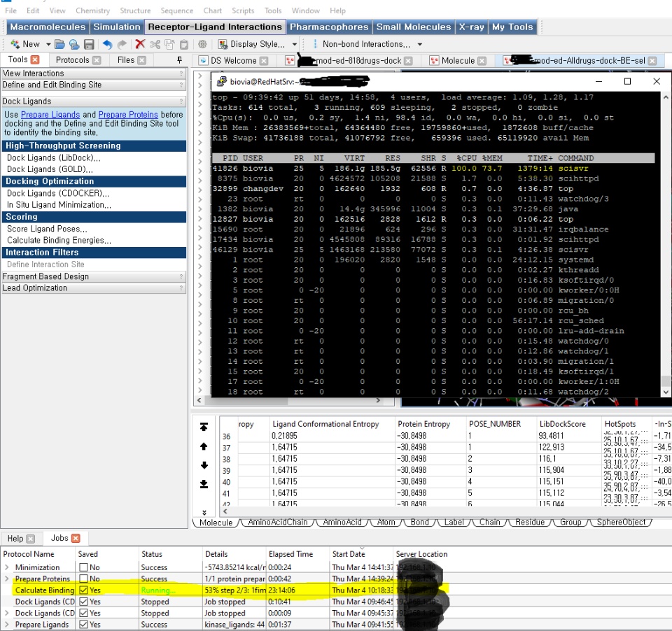Screen dimensions: 672x631
Task: Move row up with the up arrow icon
Action: [204, 446]
